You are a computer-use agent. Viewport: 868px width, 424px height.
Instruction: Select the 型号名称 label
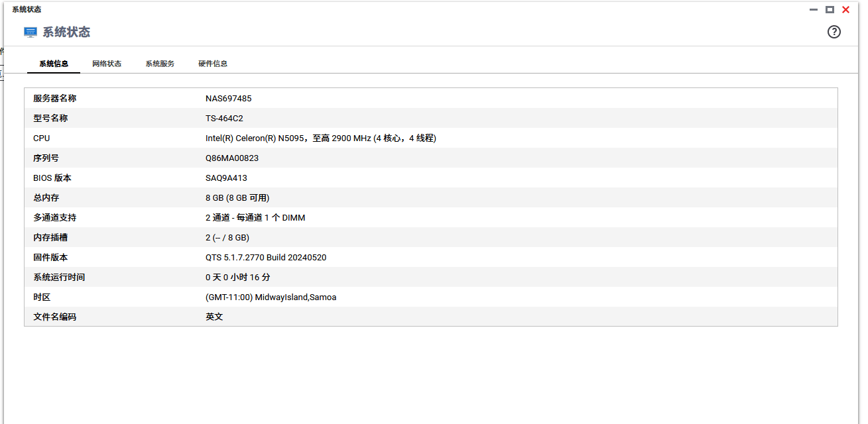(50, 118)
